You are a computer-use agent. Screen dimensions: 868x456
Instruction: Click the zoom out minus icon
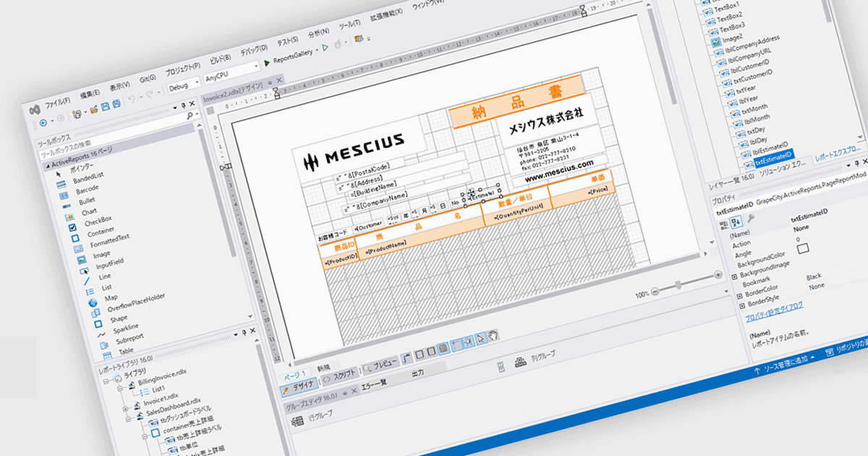pyautogui.click(x=655, y=290)
